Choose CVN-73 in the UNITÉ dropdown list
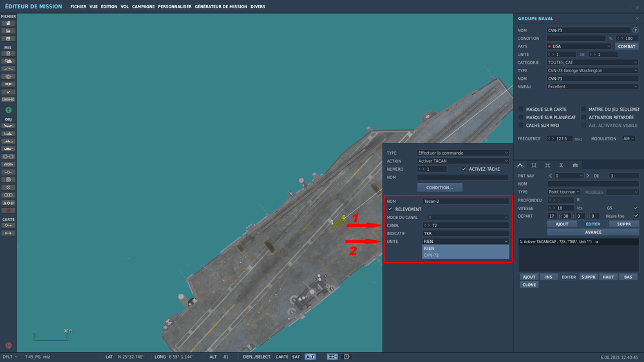 (466, 255)
